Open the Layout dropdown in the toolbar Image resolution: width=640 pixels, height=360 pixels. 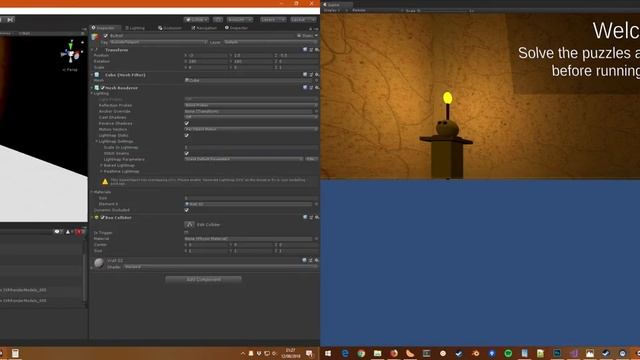point(303,19)
